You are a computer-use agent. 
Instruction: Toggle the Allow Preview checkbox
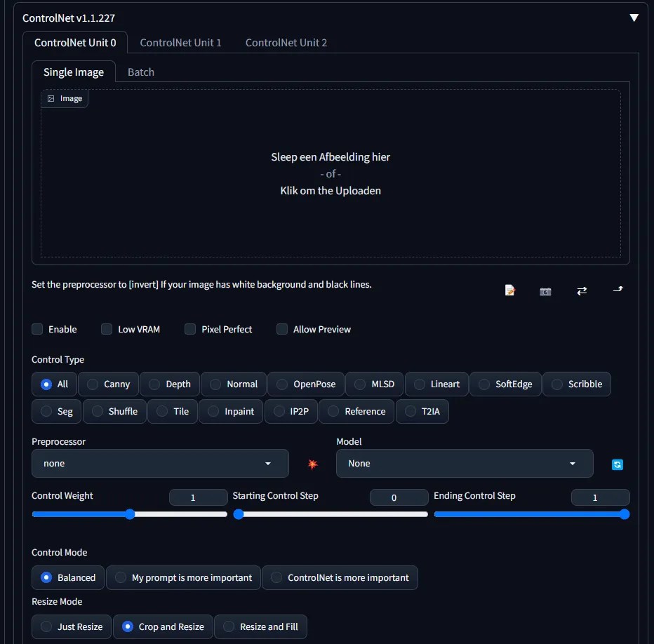pos(281,329)
